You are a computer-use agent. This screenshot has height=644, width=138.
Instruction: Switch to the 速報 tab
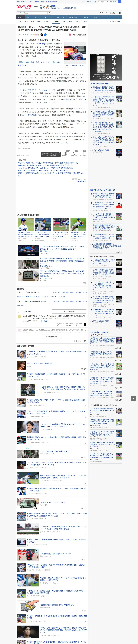click(28, 17)
